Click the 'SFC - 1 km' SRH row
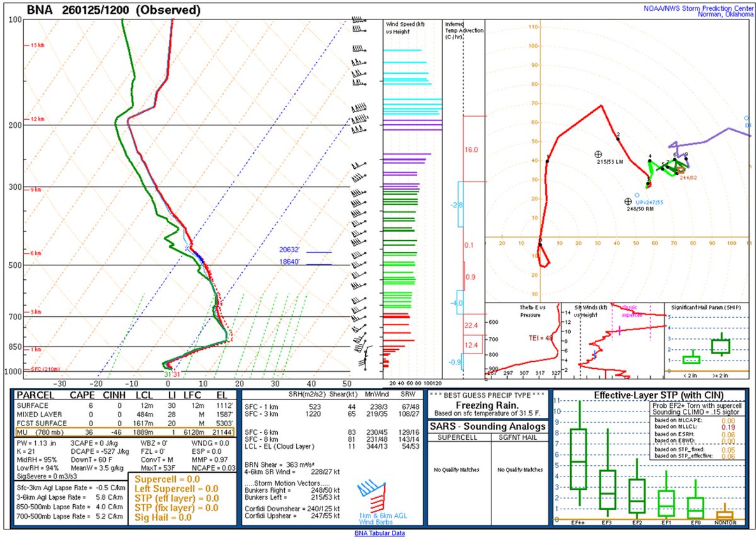Image resolution: width=756 pixels, height=542 pixels. tap(331, 407)
